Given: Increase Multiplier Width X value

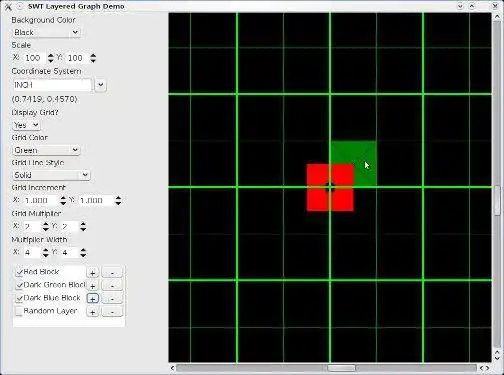Looking at the screenshot, I should (x=46, y=250).
